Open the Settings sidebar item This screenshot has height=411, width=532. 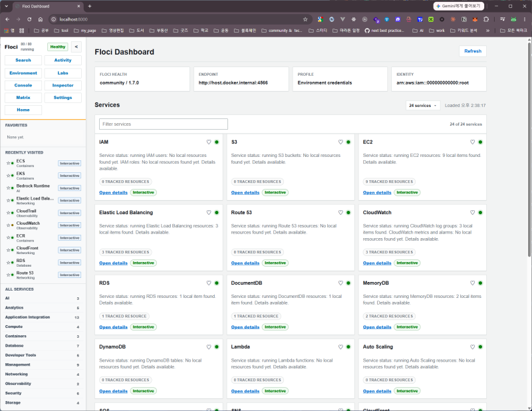pos(63,98)
